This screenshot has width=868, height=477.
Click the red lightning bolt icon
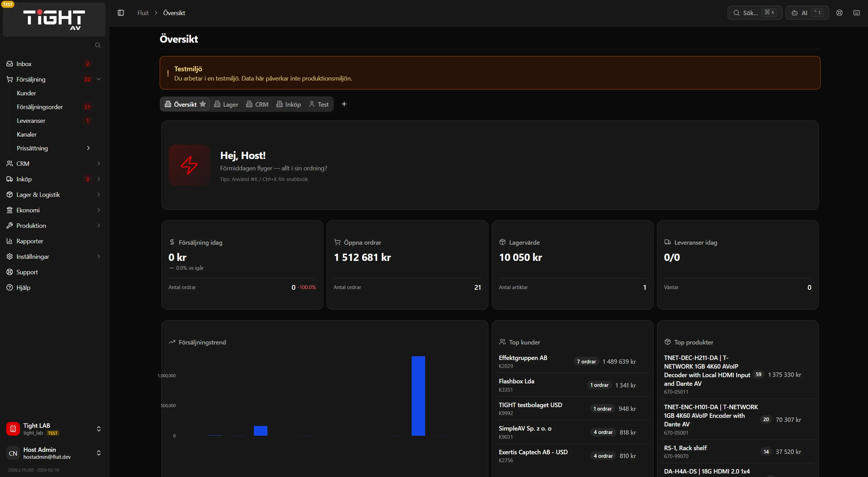pos(189,165)
